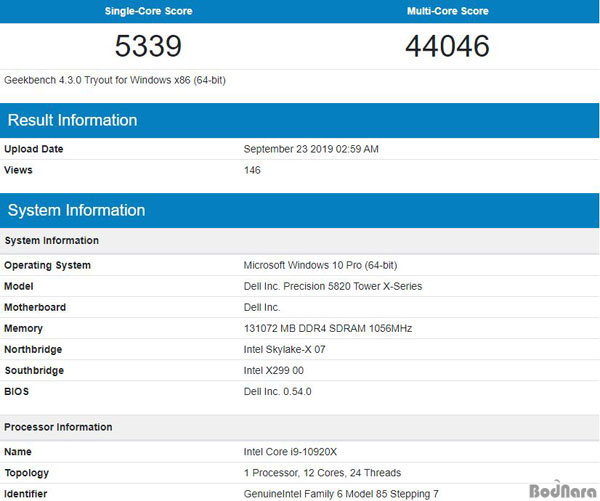This screenshot has width=600, height=501.
Task: Select the single-core score value 5339
Action: (x=148, y=46)
